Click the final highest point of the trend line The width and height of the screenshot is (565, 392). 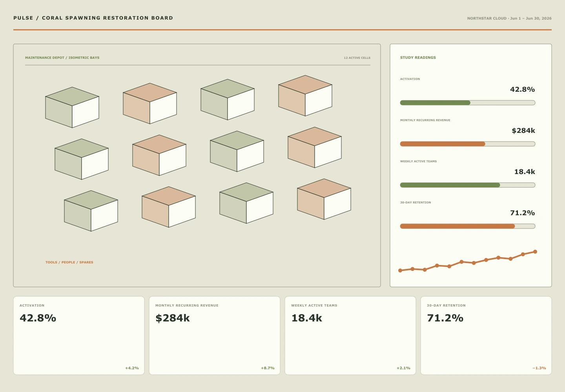click(x=535, y=252)
